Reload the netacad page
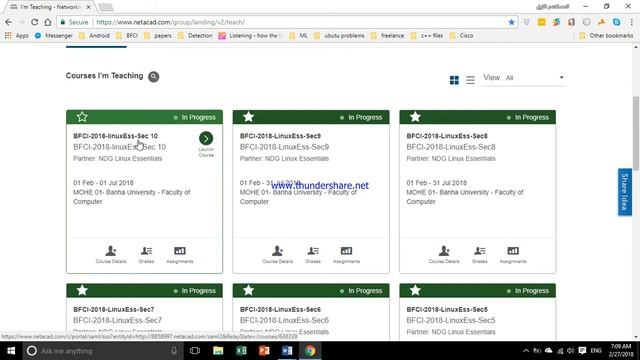The width and height of the screenshot is (640, 360). pos(35,22)
